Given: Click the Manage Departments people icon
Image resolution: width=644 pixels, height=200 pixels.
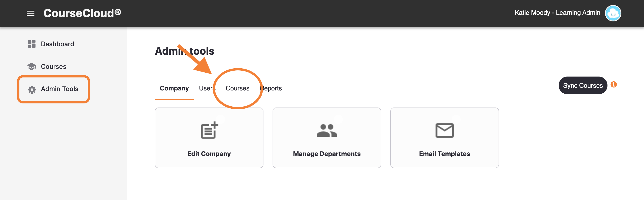Looking at the screenshot, I should [x=326, y=131].
